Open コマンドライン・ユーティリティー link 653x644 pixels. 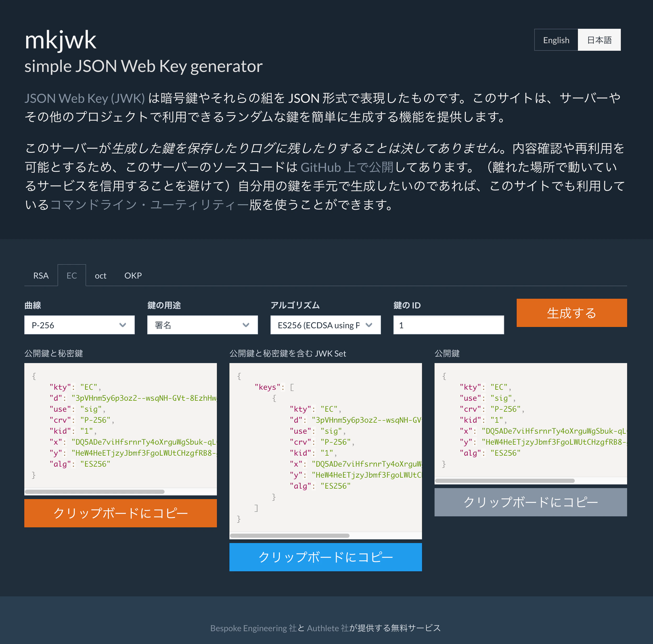click(x=149, y=204)
